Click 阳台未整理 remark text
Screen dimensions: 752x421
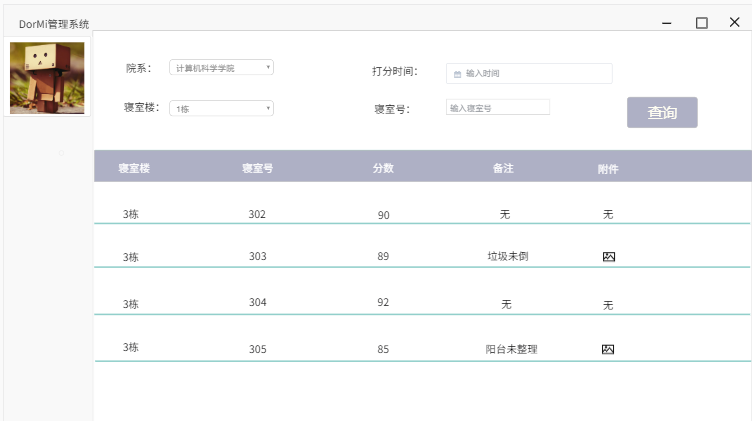(511, 349)
